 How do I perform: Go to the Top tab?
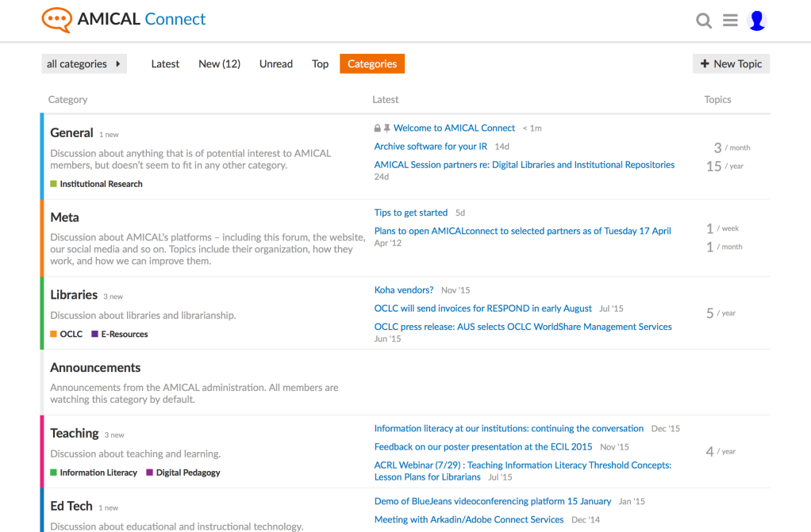pos(320,64)
